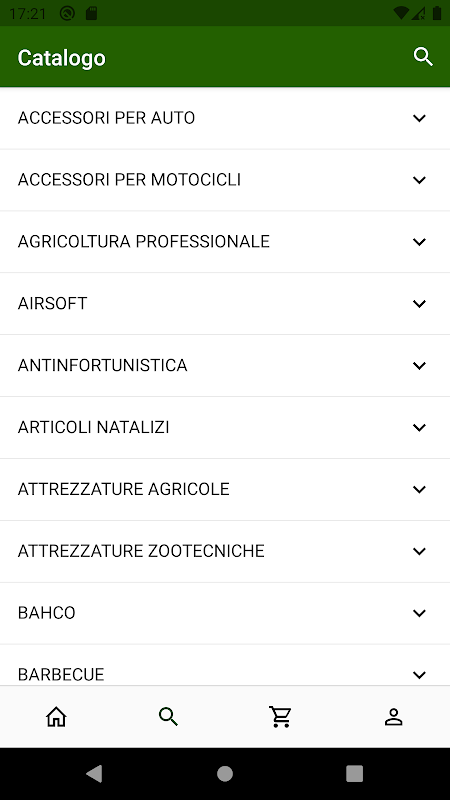Expand the ATTREZZATURE ZOOTECNICHE chevron
This screenshot has width=450, height=800.
(x=419, y=551)
